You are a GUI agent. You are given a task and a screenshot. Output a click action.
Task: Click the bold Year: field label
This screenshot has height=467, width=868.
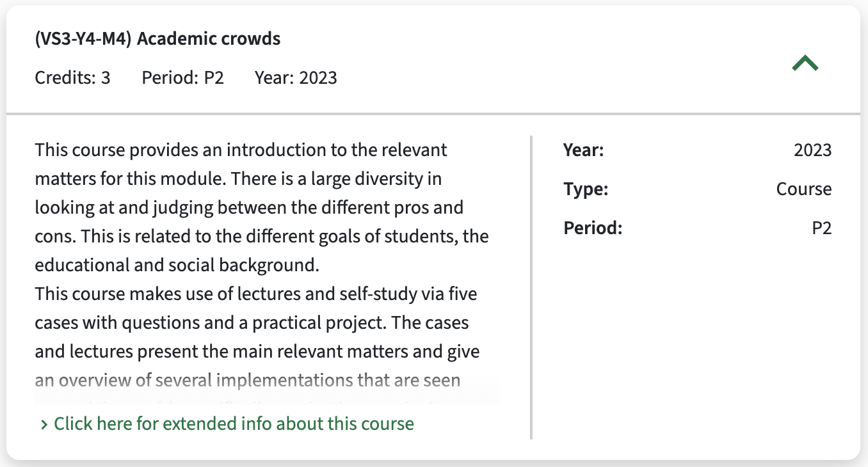pyautogui.click(x=584, y=150)
